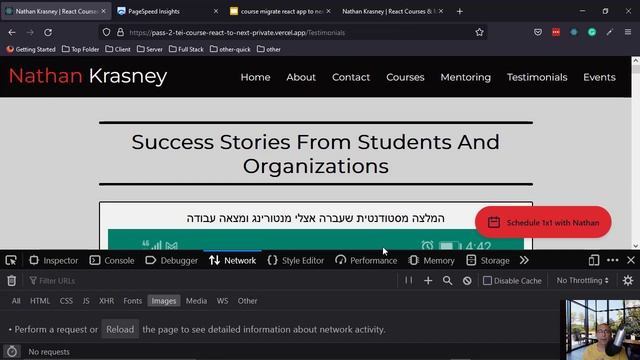This screenshot has width=640, height=360.
Task: Open the Storage tab
Action: (x=488, y=260)
